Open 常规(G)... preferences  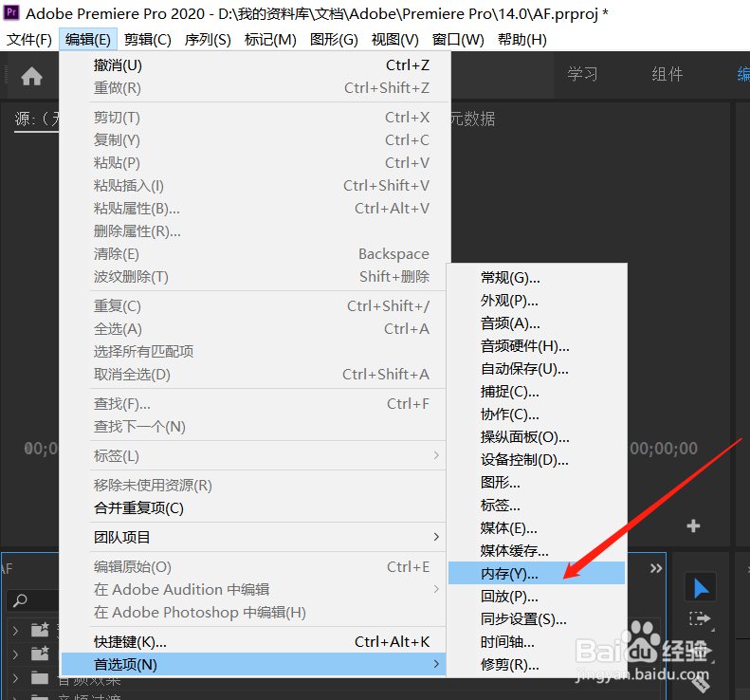point(537,278)
